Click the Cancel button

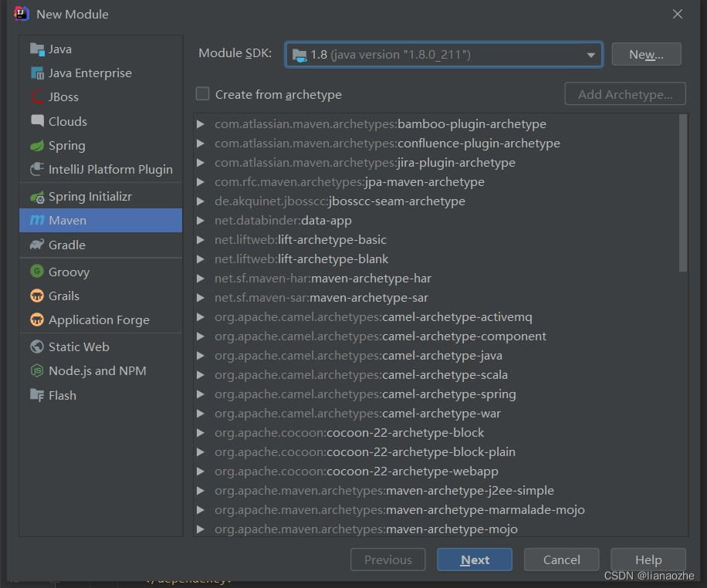click(561, 559)
